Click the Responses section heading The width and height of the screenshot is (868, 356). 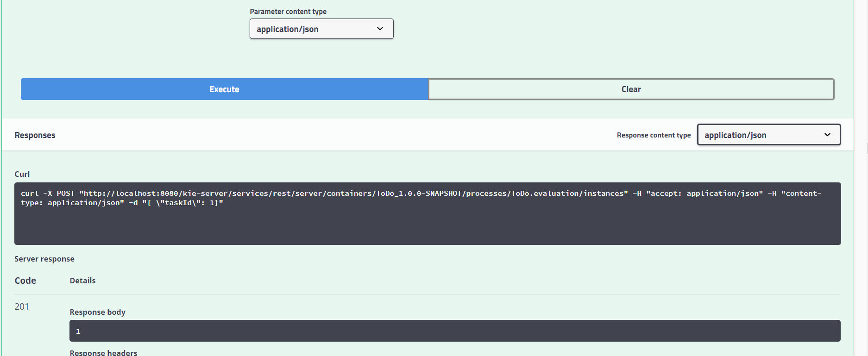pyautogui.click(x=35, y=135)
